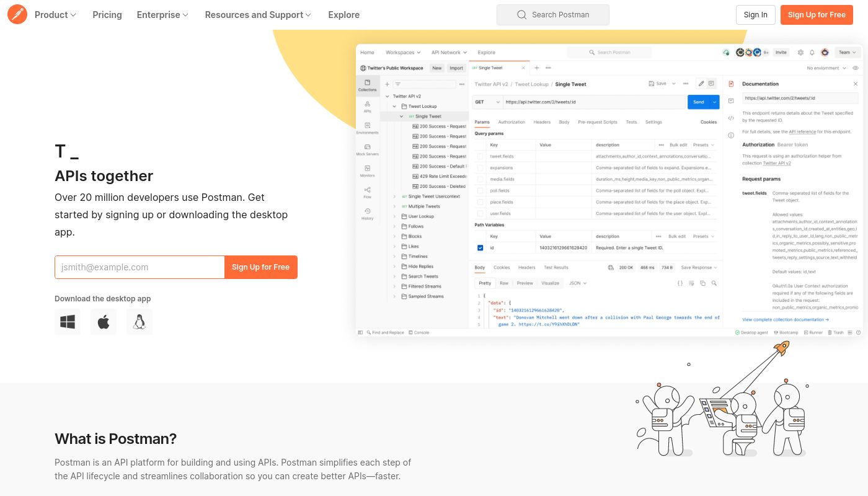Switch to the Tests request tab

click(631, 122)
